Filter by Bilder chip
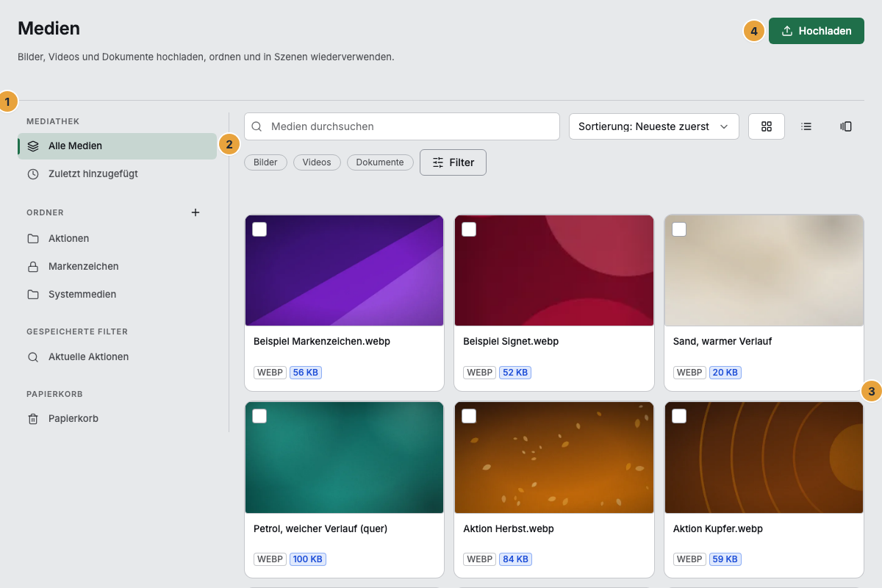This screenshot has height=588, width=882. 265,162
